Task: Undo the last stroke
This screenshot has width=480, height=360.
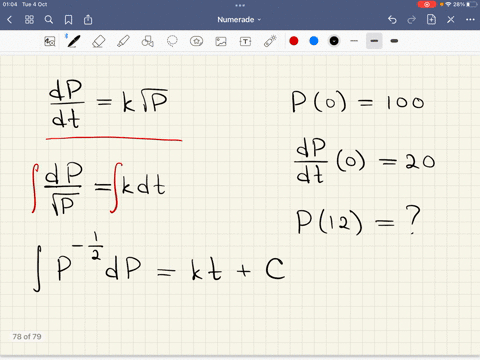Action: [392, 20]
